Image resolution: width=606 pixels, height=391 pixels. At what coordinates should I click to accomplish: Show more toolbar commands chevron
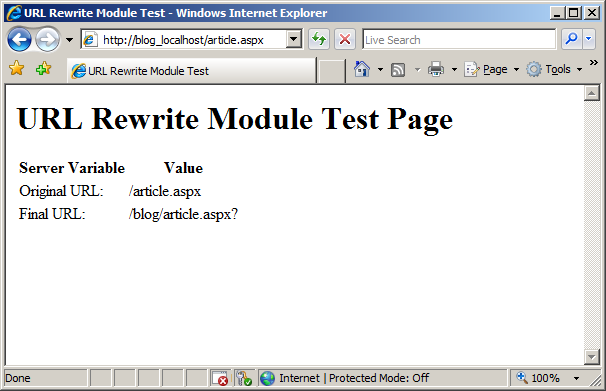[594, 63]
